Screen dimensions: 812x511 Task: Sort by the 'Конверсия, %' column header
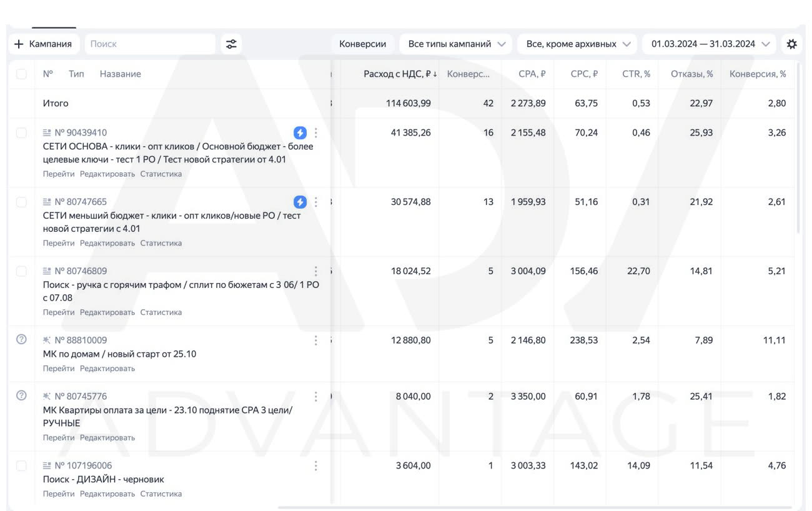click(758, 74)
